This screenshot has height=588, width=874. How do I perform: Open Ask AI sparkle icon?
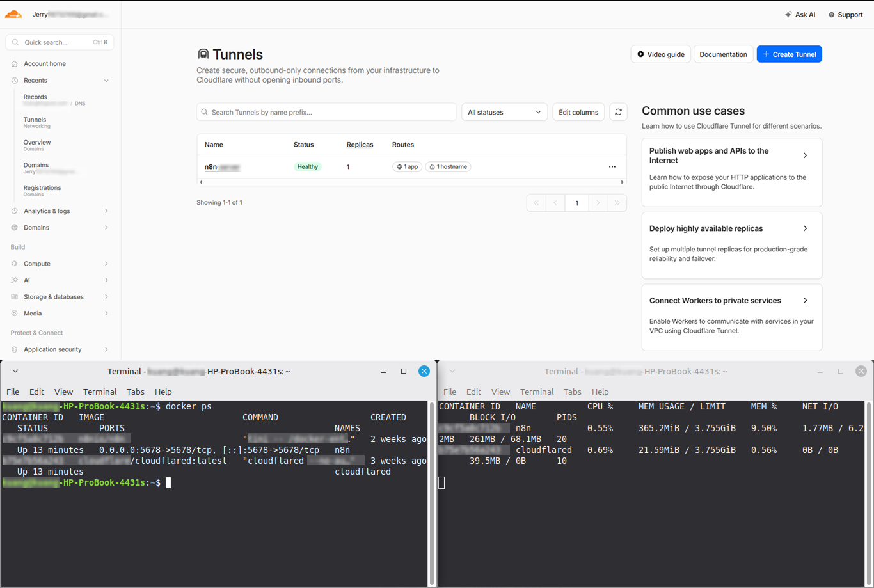click(788, 15)
